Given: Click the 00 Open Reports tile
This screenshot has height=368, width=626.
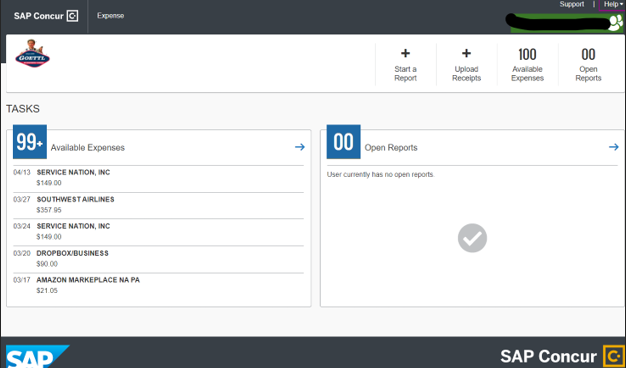Looking at the screenshot, I should pos(588,65).
